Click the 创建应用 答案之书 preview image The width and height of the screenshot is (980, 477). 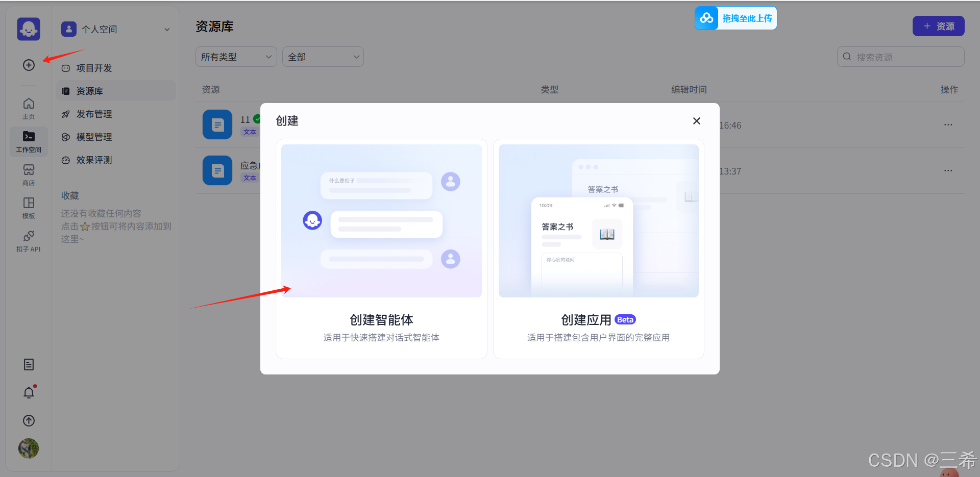click(599, 221)
